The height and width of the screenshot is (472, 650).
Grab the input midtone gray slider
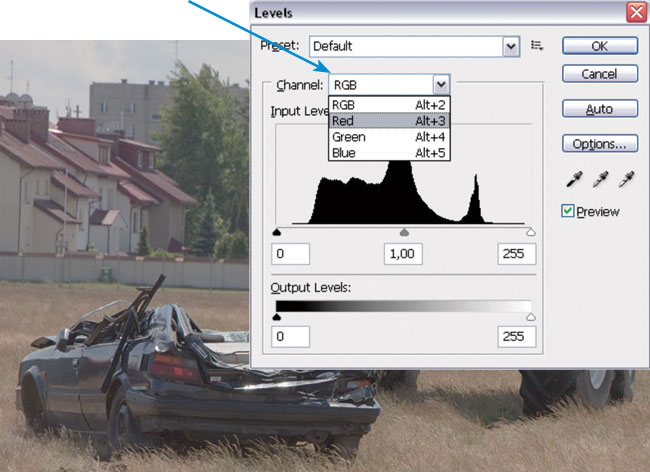click(x=404, y=232)
